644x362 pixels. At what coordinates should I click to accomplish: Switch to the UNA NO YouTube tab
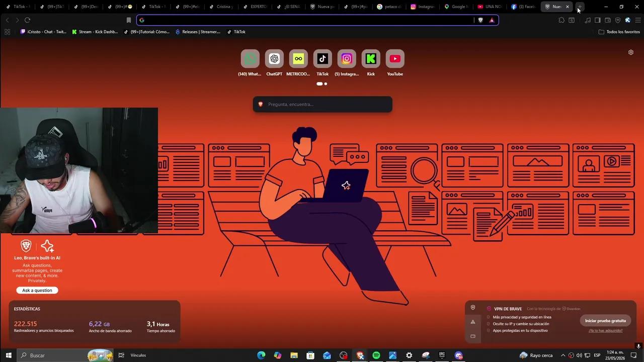coord(490,7)
